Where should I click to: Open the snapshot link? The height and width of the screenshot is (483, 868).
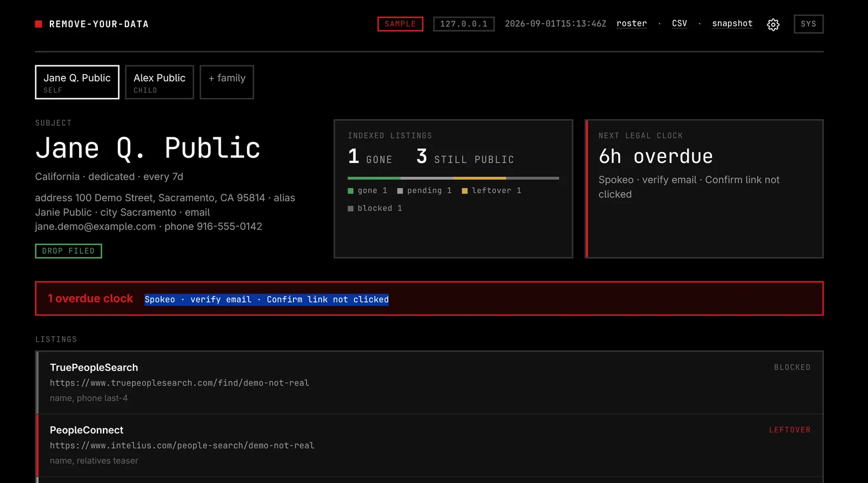[x=732, y=23]
